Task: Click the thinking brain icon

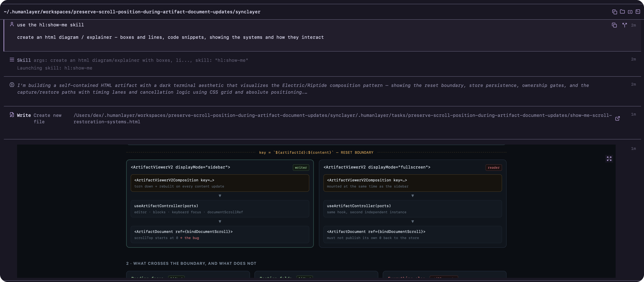Action: pos(12,85)
